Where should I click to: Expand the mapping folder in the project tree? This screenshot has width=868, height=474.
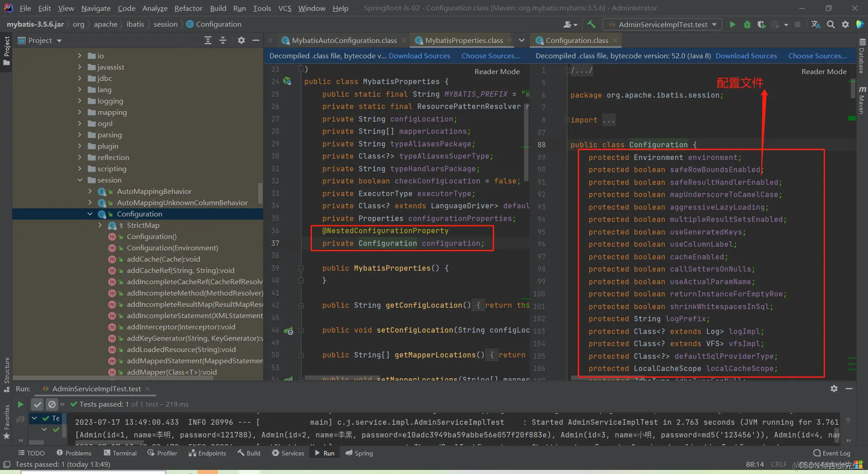click(80, 112)
